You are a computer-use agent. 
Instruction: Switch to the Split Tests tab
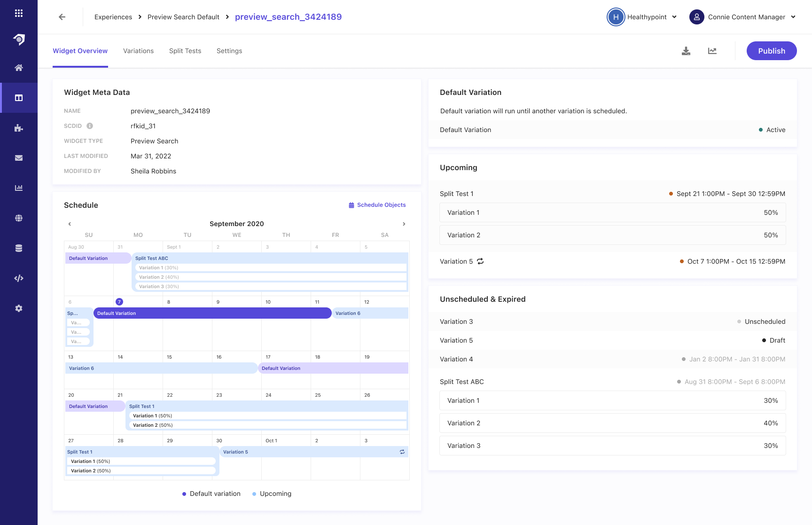[185, 51]
